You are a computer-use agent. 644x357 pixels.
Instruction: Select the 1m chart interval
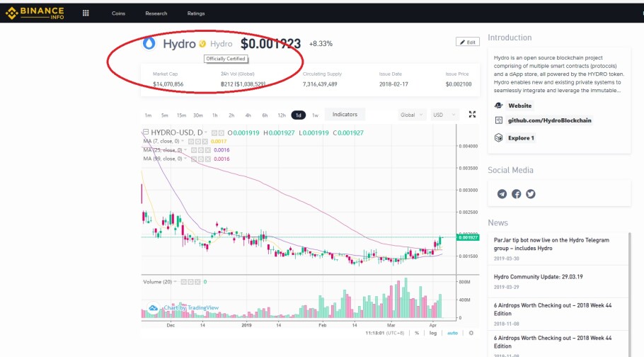click(x=149, y=115)
